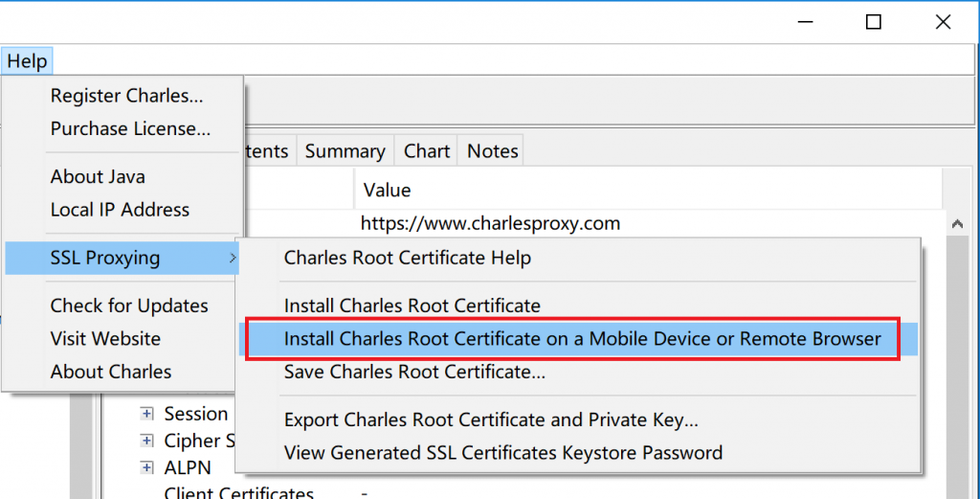Show Local IP Address
Image resolution: width=980 pixels, height=499 pixels.
point(122,210)
